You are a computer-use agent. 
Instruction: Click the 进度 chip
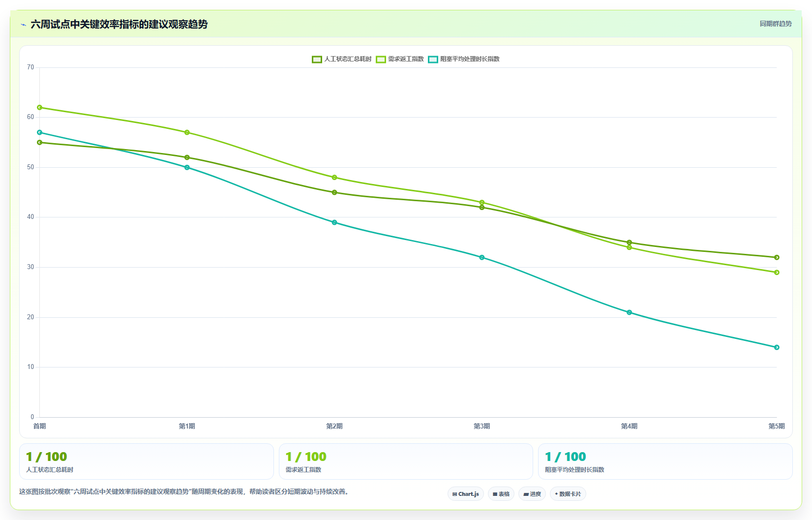coord(532,494)
